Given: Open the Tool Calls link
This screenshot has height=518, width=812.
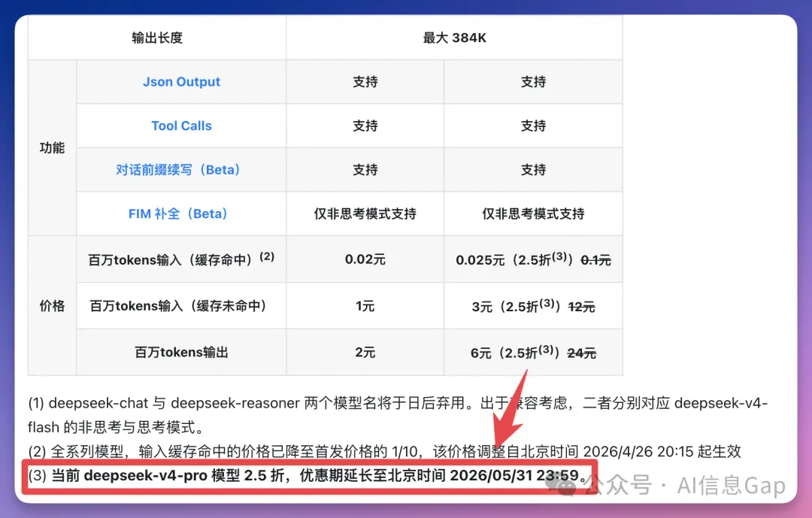Looking at the screenshot, I should tap(181, 126).
